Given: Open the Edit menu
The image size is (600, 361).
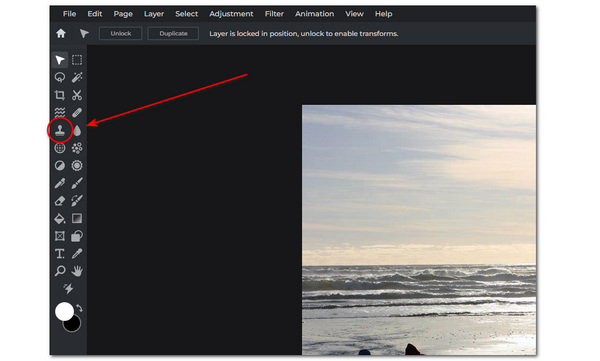Looking at the screenshot, I should [95, 14].
